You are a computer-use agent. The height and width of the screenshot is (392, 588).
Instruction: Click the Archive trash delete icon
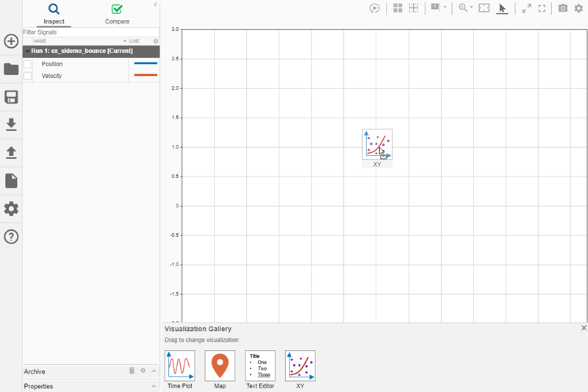pyautogui.click(x=132, y=371)
